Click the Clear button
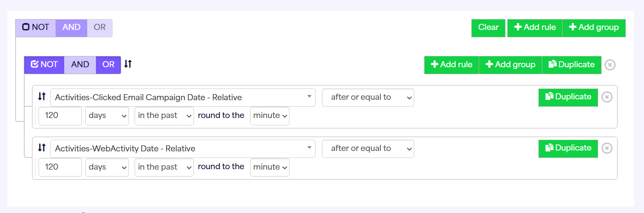Screen dimensions: 644x213 pyautogui.click(x=488, y=28)
